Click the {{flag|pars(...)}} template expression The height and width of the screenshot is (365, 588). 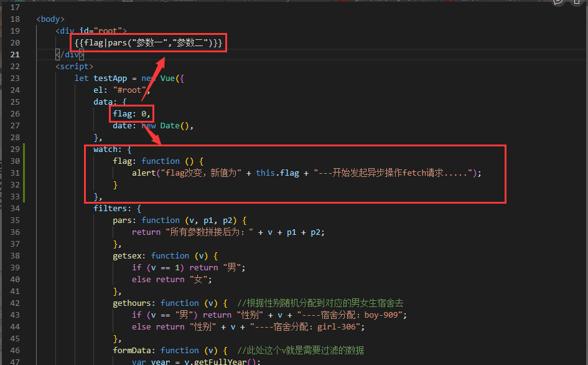pyautogui.click(x=148, y=43)
